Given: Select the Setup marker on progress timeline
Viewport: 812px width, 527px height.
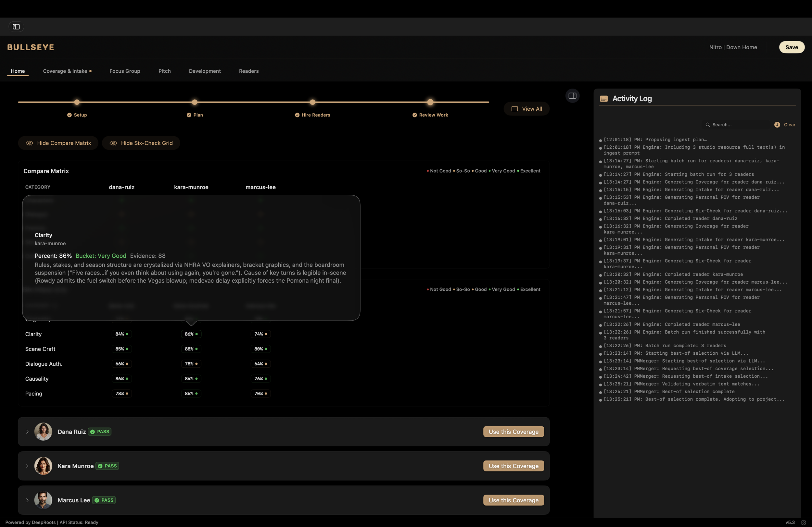Looking at the screenshot, I should [x=77, y=102].
